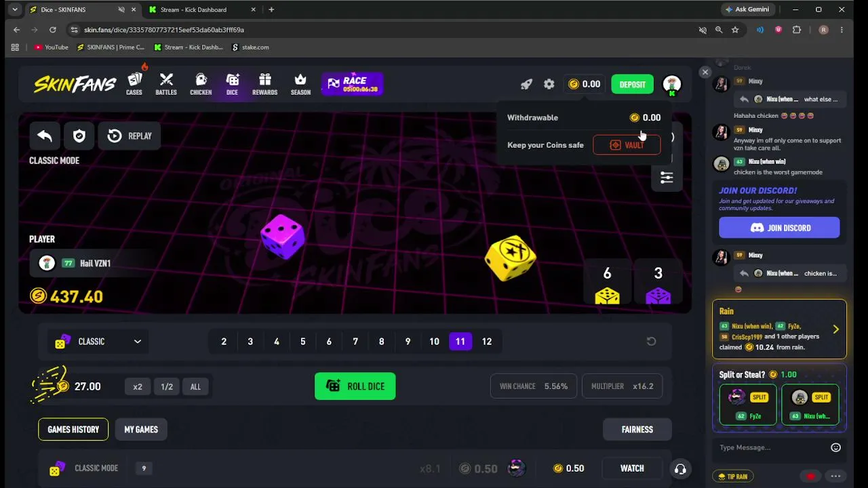This screenshot has width=868, height=488.
Task: Open the emoji picker in chat
Action: coord(835,447)
